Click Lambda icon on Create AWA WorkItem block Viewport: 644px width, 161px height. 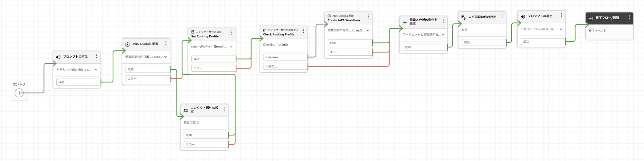[x=329, y=16]
